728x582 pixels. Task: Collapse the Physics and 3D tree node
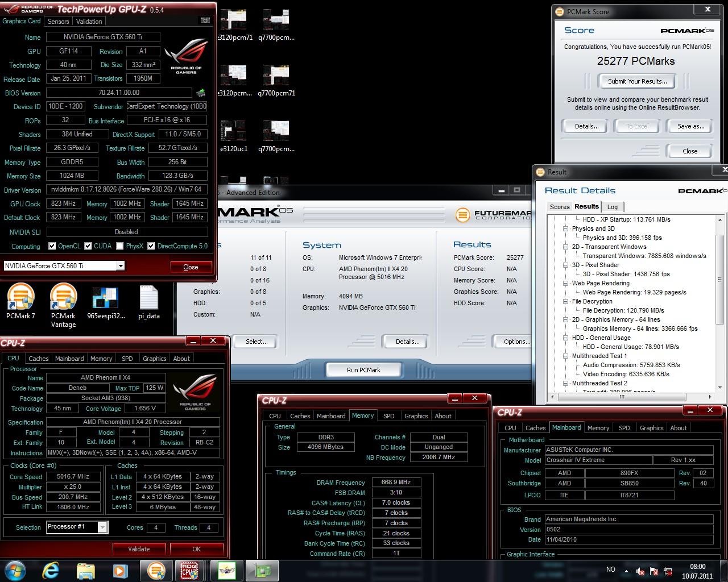click(566, 228)
